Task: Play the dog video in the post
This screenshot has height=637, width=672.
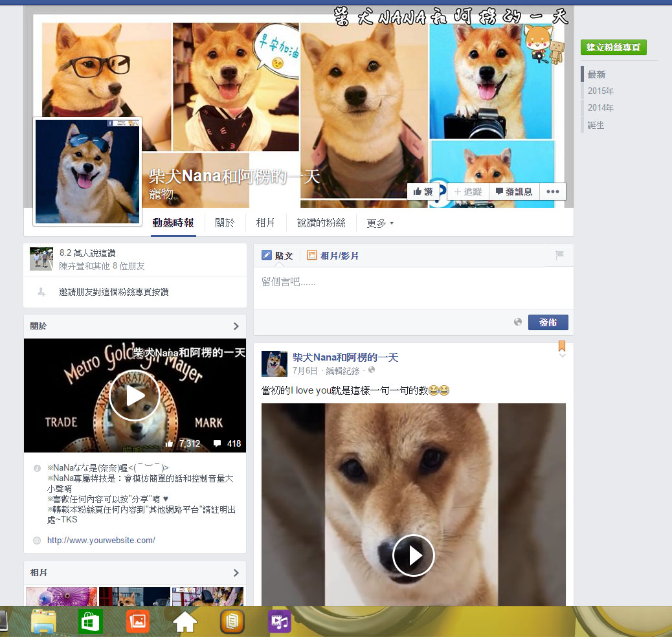Action: pyautogui.click(x=413, y=555)
